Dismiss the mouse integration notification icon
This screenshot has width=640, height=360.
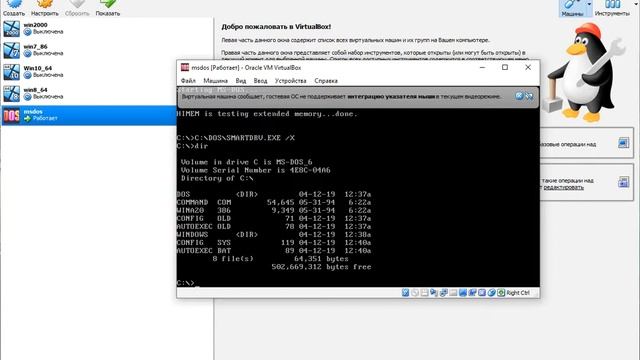[519, 96]
